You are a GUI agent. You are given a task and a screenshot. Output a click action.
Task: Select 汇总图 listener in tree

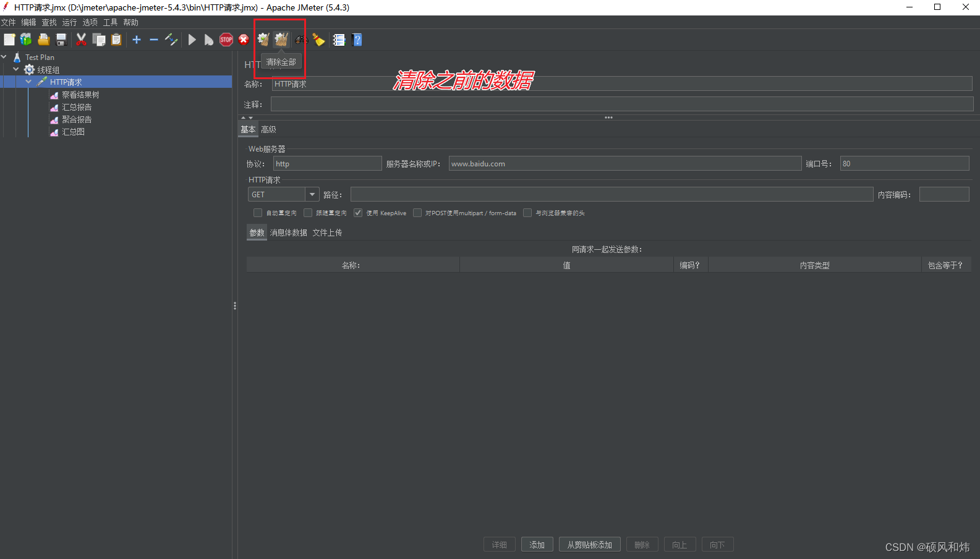(73, 132)
